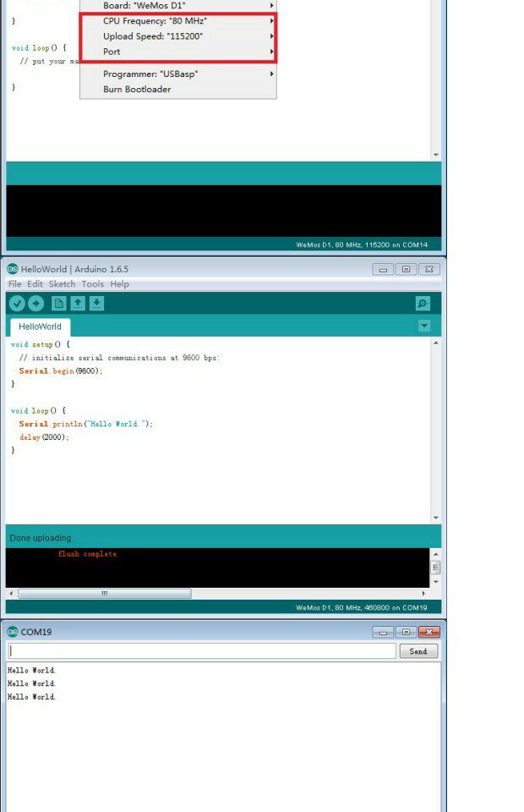Click the "Done uploading." status message
Image resolution: width=524 pixels, height=812 pixels.
[41, 538]
